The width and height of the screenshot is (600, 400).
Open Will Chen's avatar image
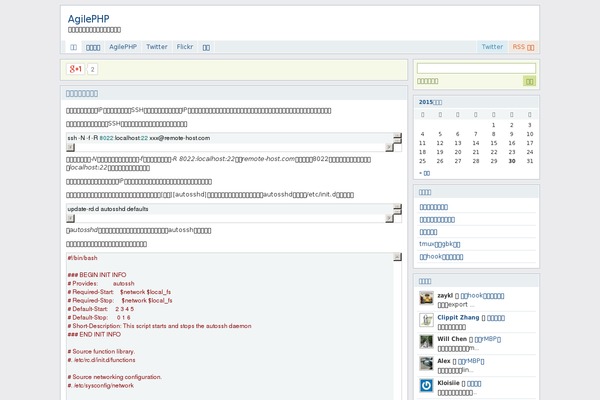coord(426,342)
